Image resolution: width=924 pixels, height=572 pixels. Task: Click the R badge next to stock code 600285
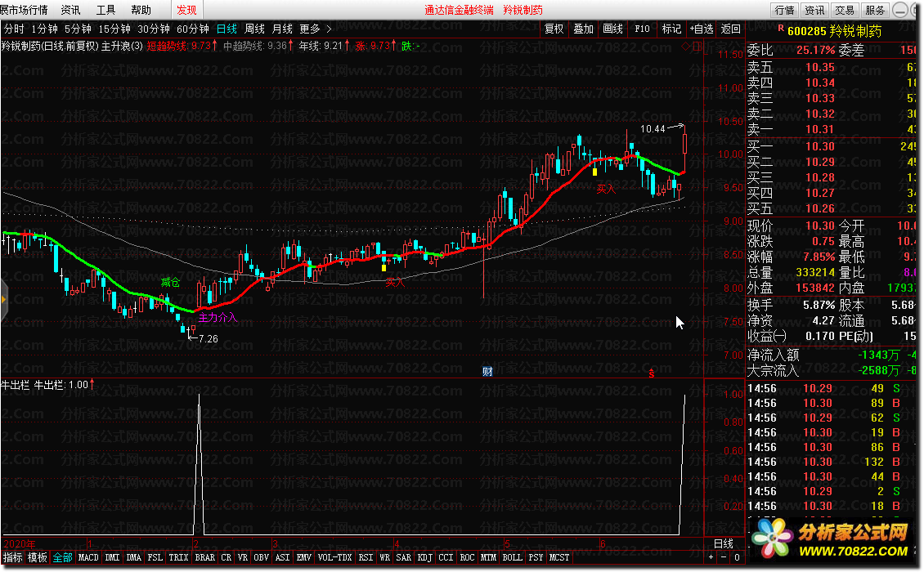781,28
